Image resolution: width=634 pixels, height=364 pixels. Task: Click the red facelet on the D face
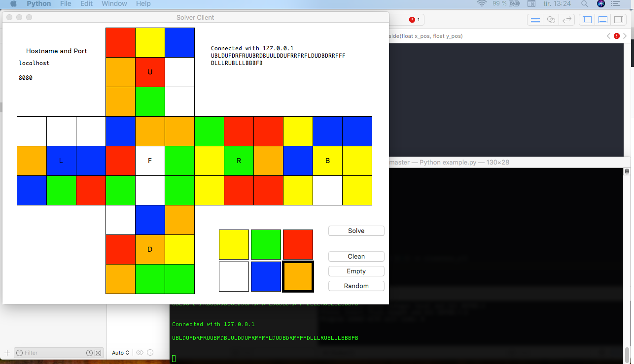tap(120, 249)
